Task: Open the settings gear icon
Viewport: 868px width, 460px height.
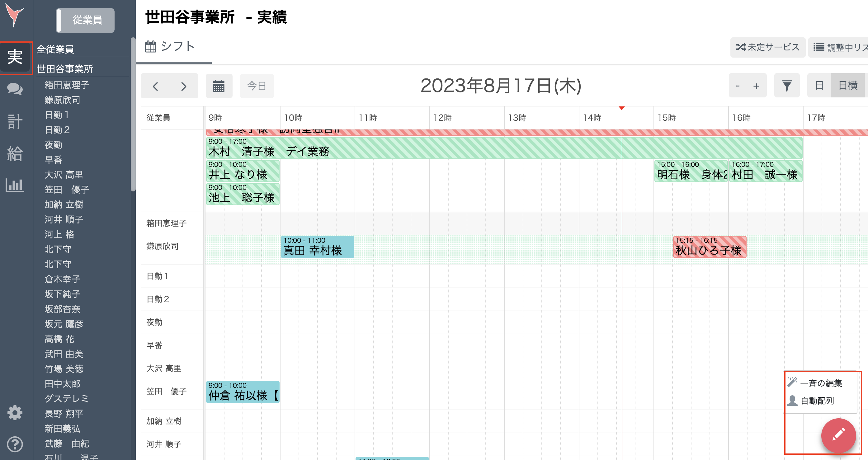Action: click(x=15, y=412)
